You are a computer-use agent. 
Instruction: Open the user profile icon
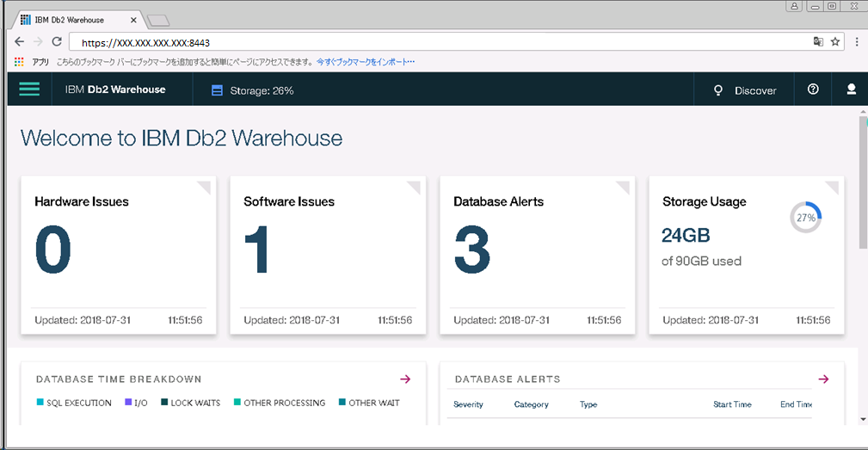click(851, 89)
